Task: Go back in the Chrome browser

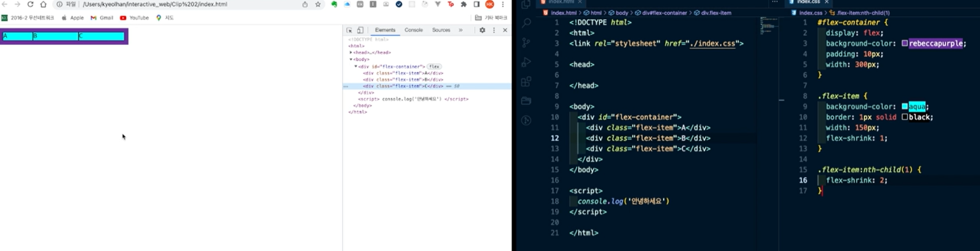Action: tap(4, 4)
